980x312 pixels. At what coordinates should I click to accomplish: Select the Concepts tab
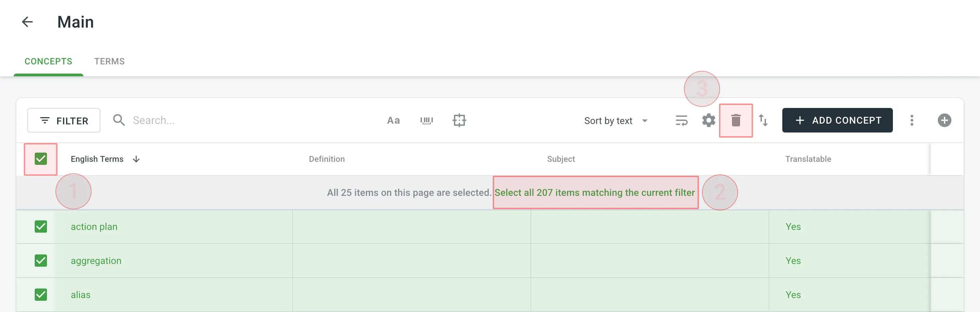point(48,61)
